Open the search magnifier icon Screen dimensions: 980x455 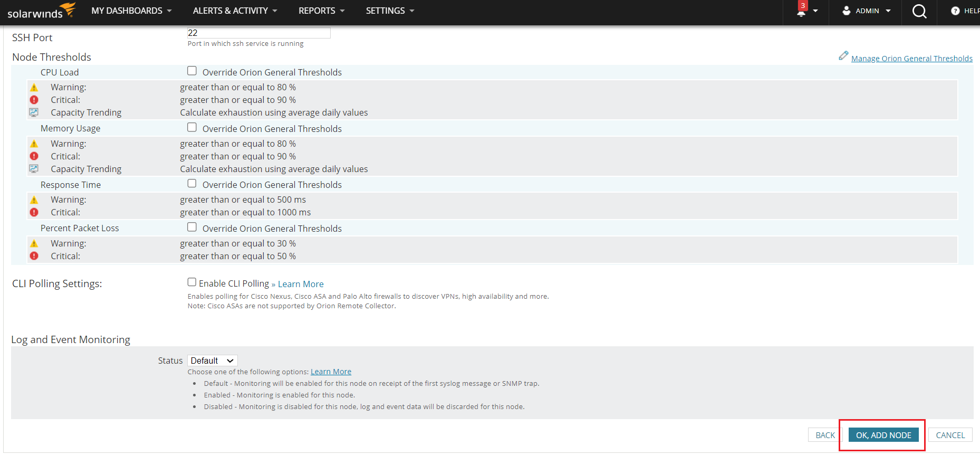pyautogui.click(x=919, y=12)
